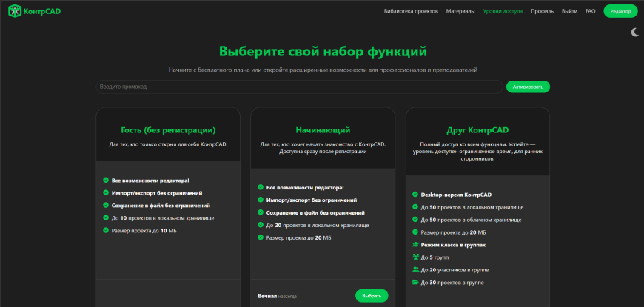Screen dimensions: 644x307
Task: Click the Друг КонтрCAD plan heading
Action: click(477, 130)
